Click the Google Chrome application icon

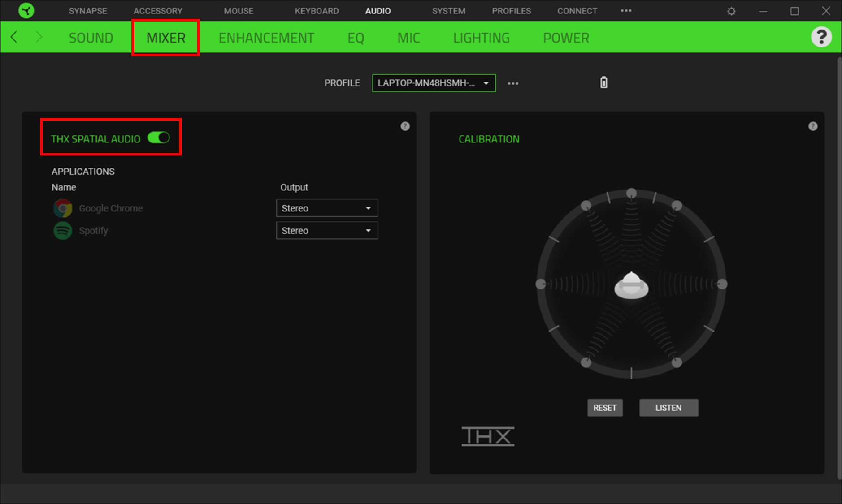coord(62,208)
